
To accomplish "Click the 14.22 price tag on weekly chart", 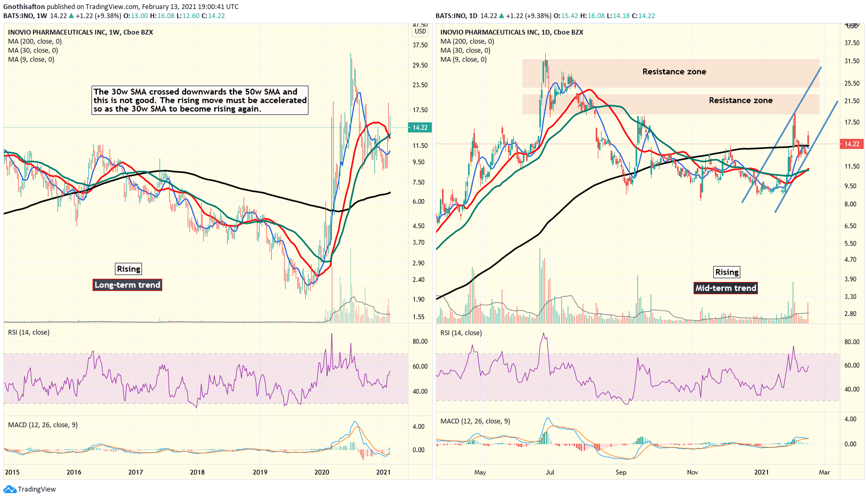I will click(420, 128).
